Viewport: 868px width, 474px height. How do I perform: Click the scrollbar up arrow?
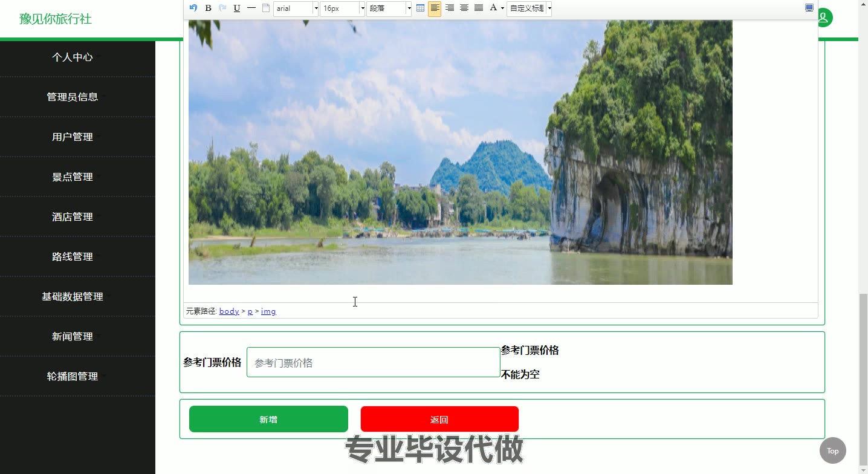point(863,4)
